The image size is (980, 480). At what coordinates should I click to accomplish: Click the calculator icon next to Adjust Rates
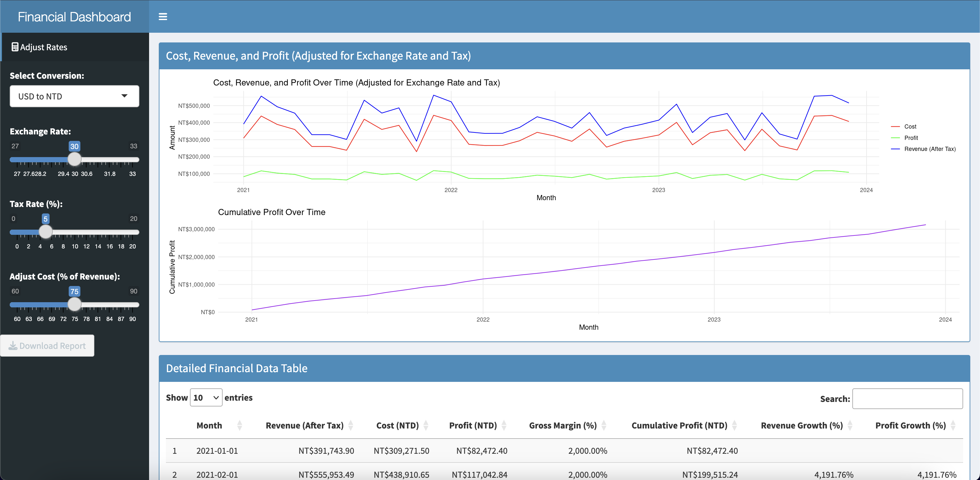pos(15,47)
